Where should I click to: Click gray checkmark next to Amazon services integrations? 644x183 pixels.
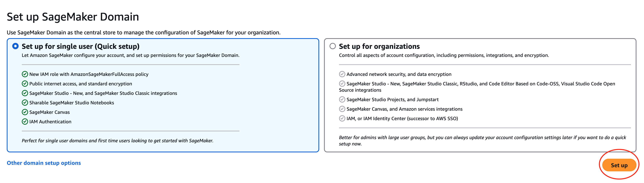pos(342,109)
